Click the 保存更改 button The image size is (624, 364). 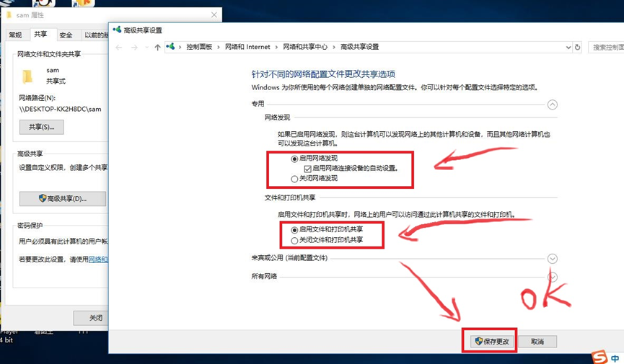coord(492,342)
